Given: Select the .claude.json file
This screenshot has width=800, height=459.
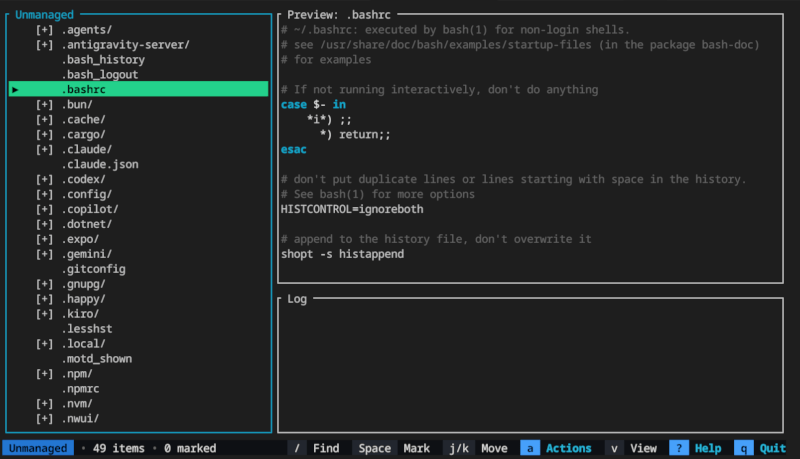Looking at the screenshot, I should 100,164.
